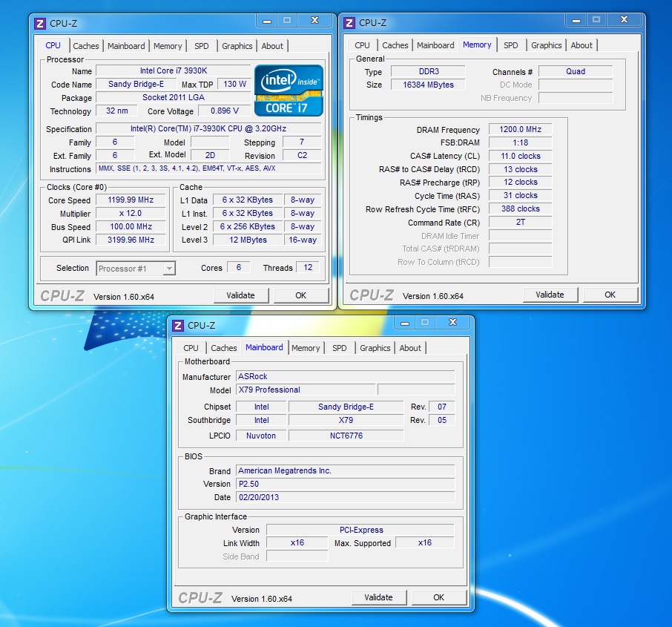The height and width of the screenshot is (627, 672).
Task: Click the QPI Link value '3199.96 MHz'
Action: pyautogui.click(x=131, y=240)
